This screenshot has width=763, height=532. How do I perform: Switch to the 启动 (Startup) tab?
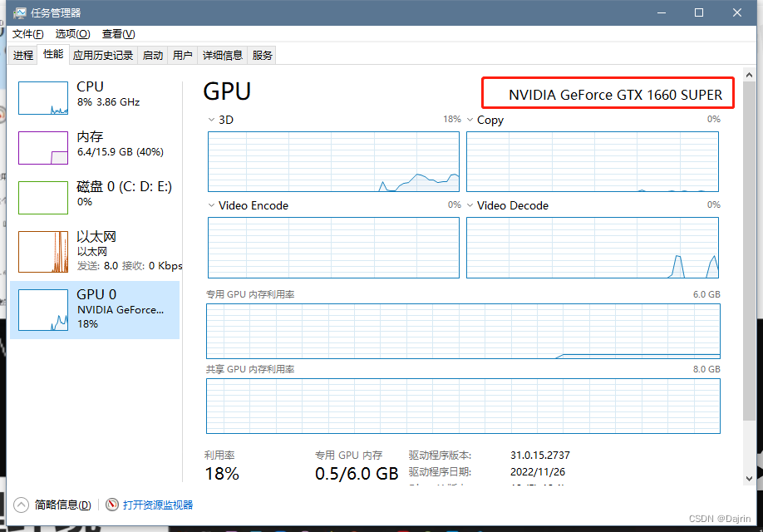point(152,55)
